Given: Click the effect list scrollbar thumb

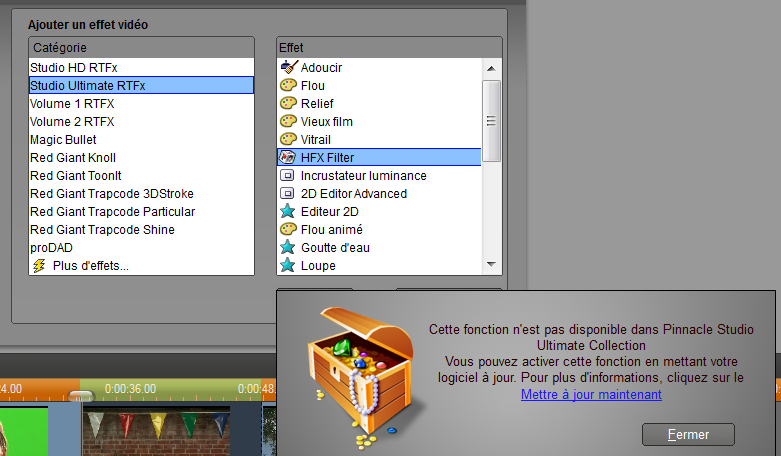Looking at the screenshot, I should [491, 120].
